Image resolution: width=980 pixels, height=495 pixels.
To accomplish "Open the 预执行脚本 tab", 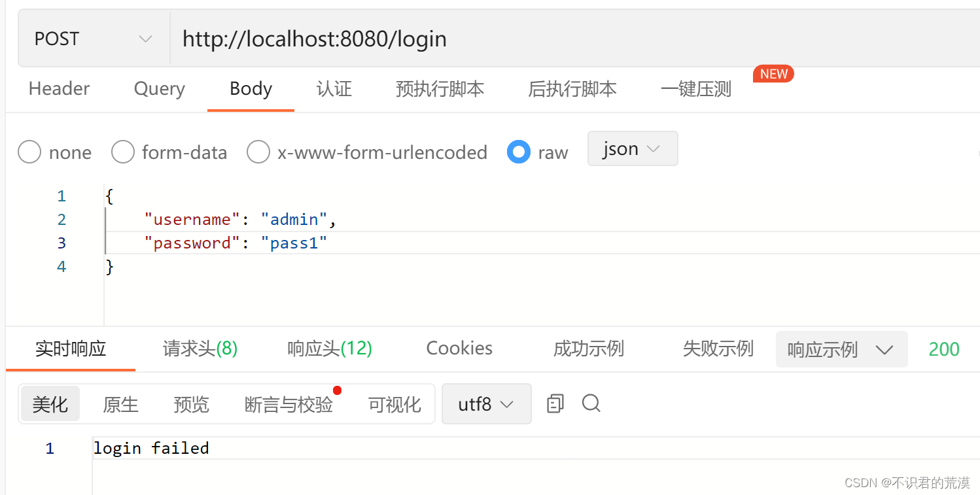I will click(x=440, y=88).
